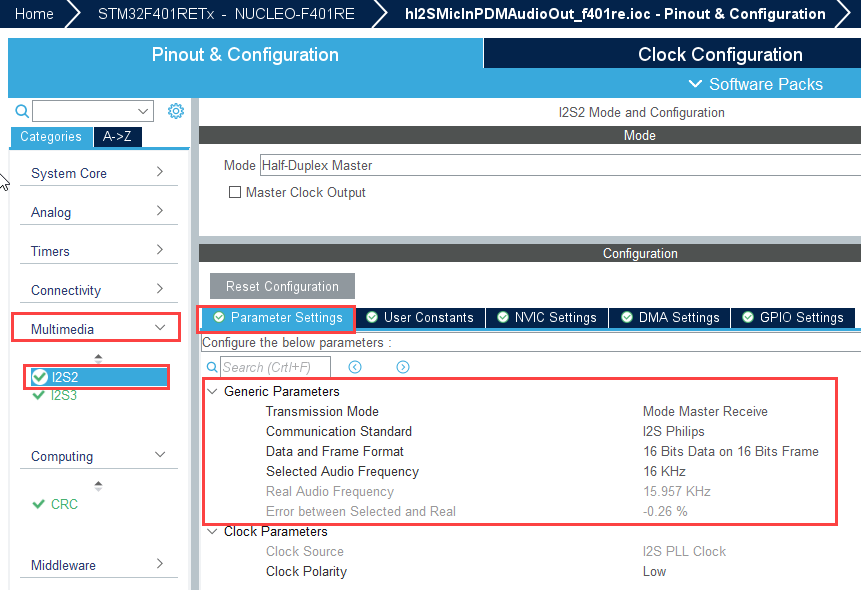Open the Mode Half-Duplex Master dropdown
Viewport: 861px width, 590px height.
coord(558,165)
